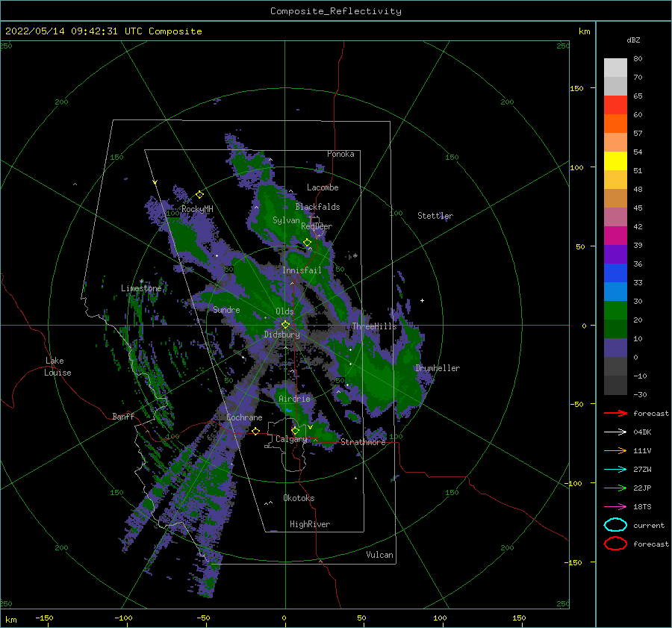The height and width of the screenshot is (628, 672).
Task: Click the white asterisk above Limestone
Action: (x=141, y=282)
